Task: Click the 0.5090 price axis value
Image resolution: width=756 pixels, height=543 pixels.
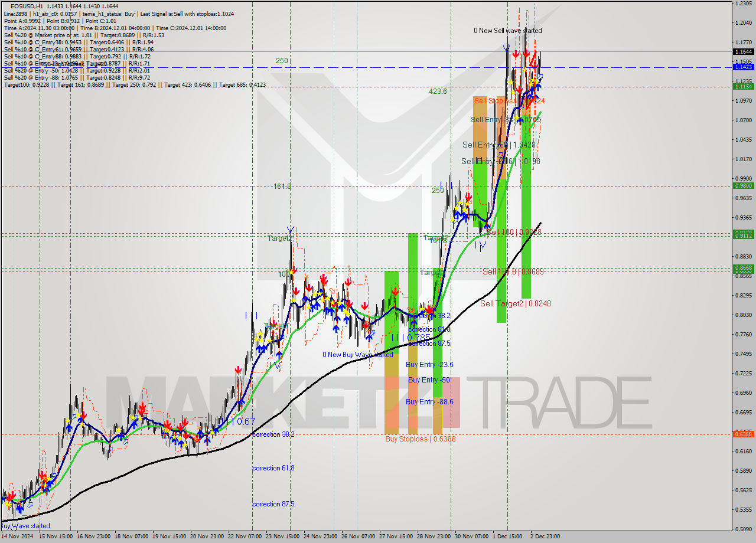Action: point(743,529)
